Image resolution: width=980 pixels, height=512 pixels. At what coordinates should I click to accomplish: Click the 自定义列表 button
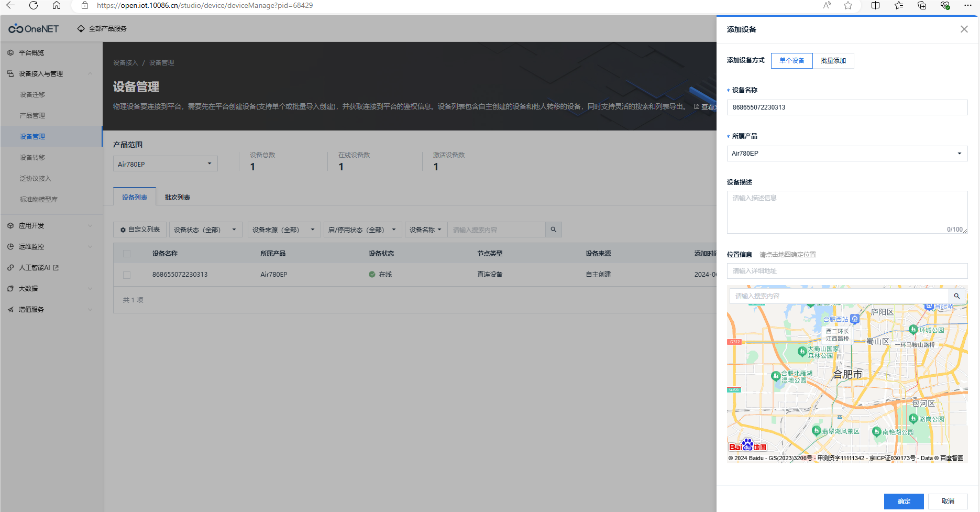pyautogui.click(x=140, y=230)
